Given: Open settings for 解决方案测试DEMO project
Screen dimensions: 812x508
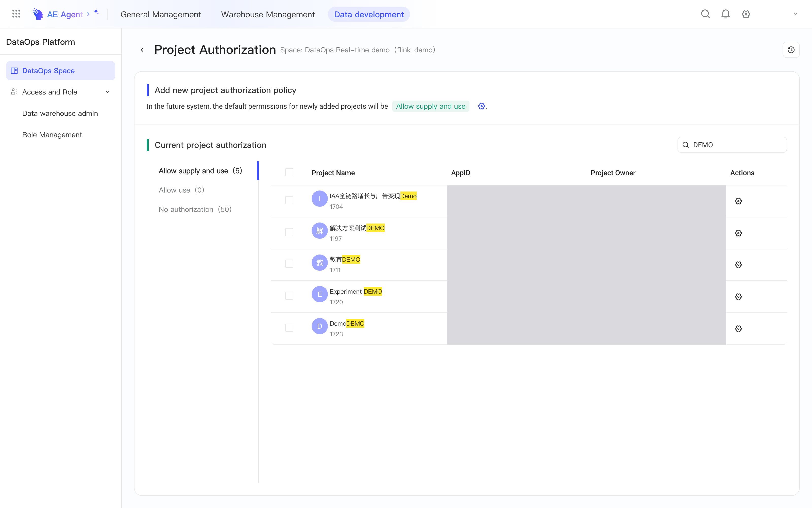Looking at the screenshot, I should [738, 233].
